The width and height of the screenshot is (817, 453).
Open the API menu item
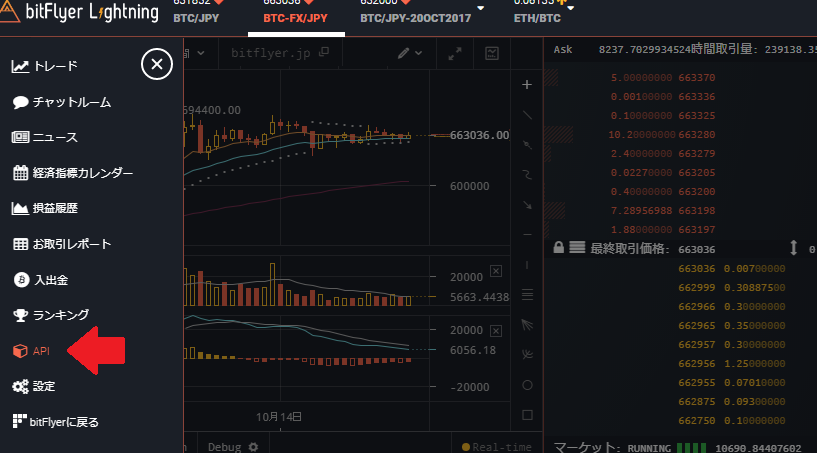[x=31, y=351]
